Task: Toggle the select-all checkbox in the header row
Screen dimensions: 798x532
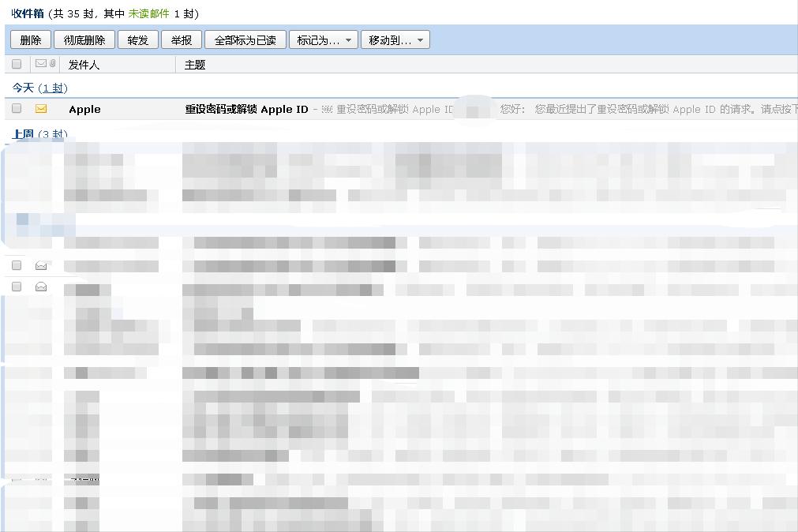Action: point(17,63)
